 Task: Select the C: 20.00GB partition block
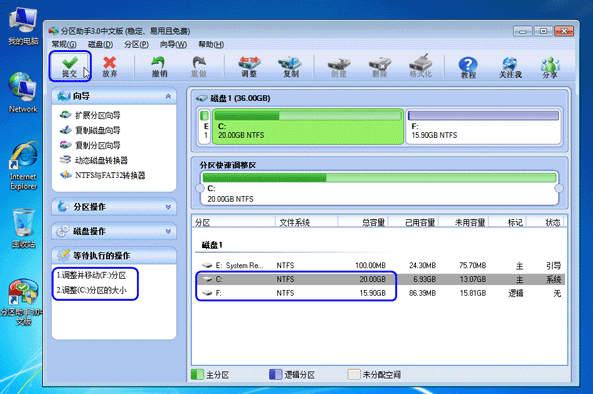coord(308,127)
